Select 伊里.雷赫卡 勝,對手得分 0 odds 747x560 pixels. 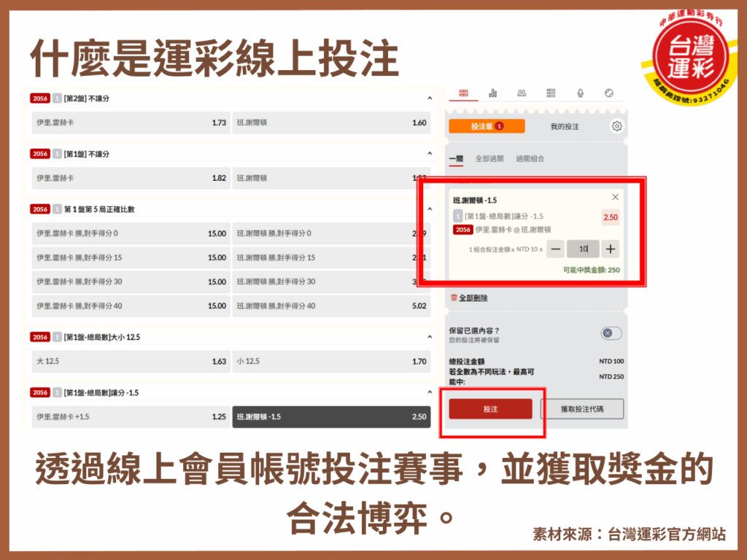click(131, 233)
